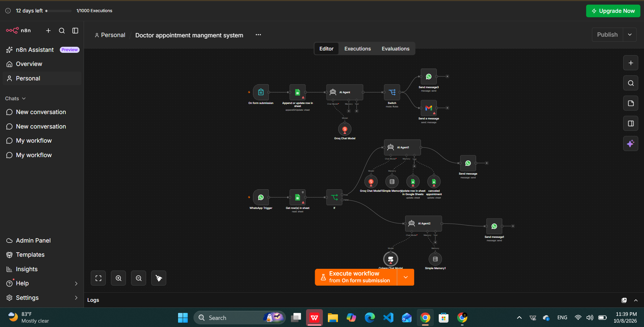Open Visual Studio Code from the taskbar

click(x=388, y=318)
